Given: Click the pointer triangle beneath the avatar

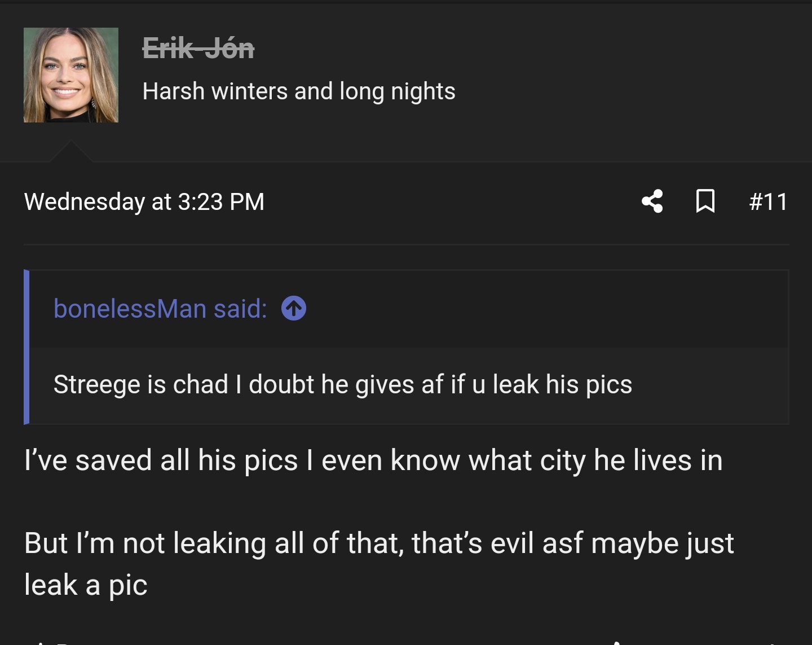Looking at the screenshot, I should [71, 151].
